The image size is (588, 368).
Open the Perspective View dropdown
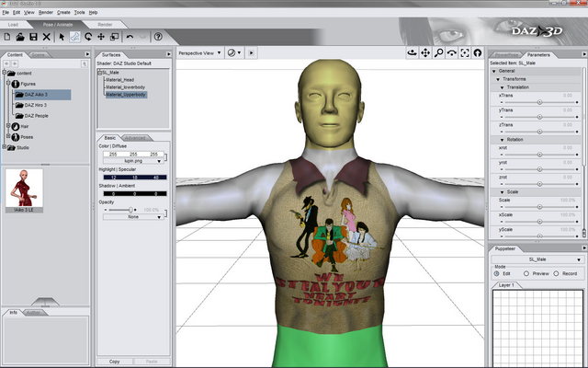pyautogui.click(x=199, y=53)
